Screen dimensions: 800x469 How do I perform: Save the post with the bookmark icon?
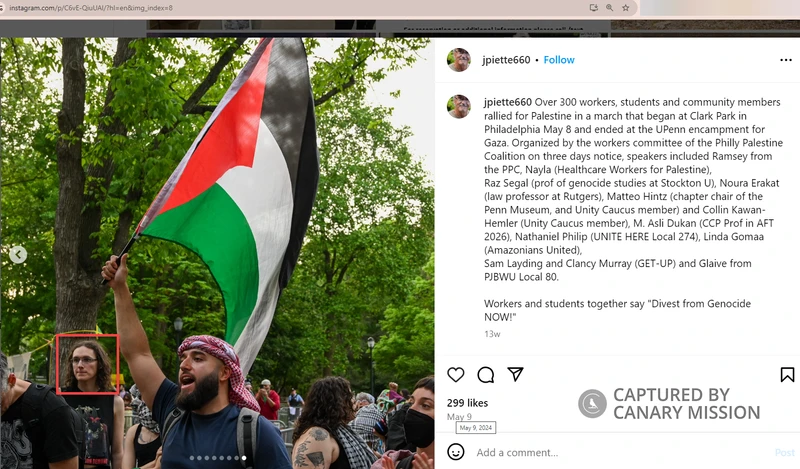[x=787, y=375]
